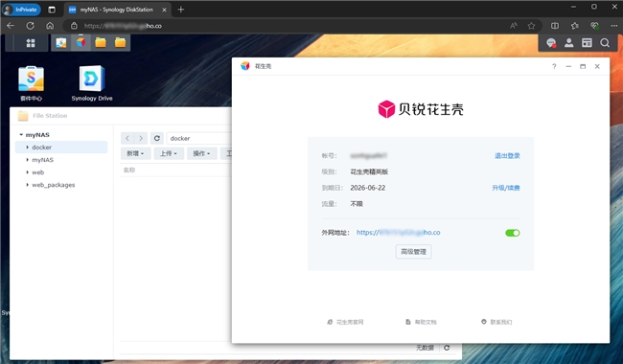The image size is (623, 364).
Task: Open the notifications chat bubble icon
Action: click(x=551, y=43)
